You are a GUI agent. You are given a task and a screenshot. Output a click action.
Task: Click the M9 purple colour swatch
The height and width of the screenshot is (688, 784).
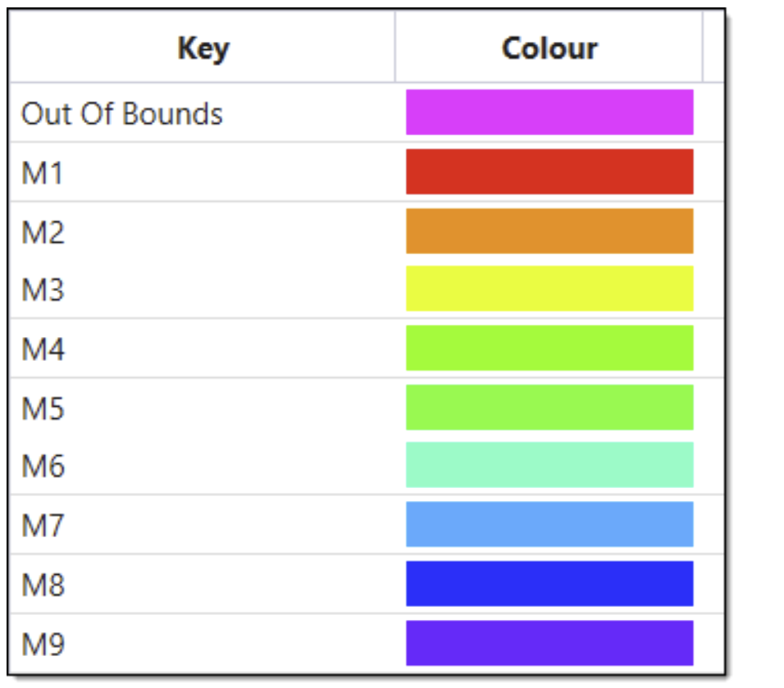[549, 643]
